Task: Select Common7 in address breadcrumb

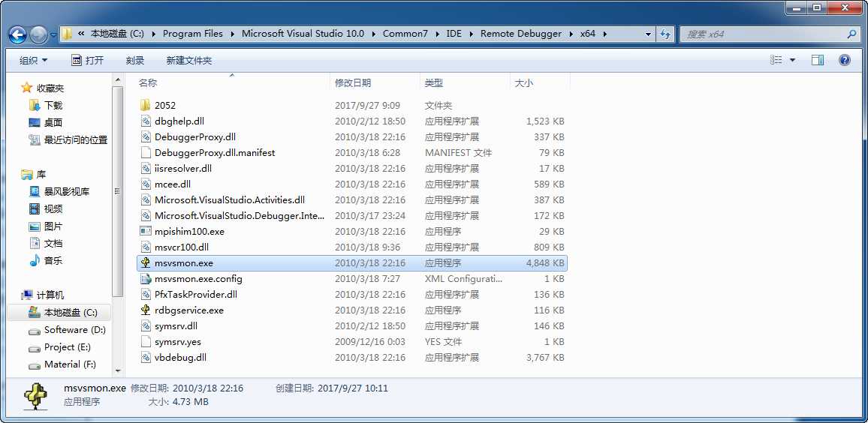Action: coord(405,34)
